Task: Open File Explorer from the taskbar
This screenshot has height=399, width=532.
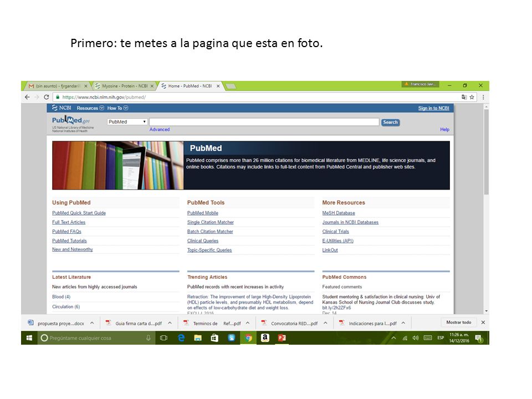Action: (x=198, y=338)
